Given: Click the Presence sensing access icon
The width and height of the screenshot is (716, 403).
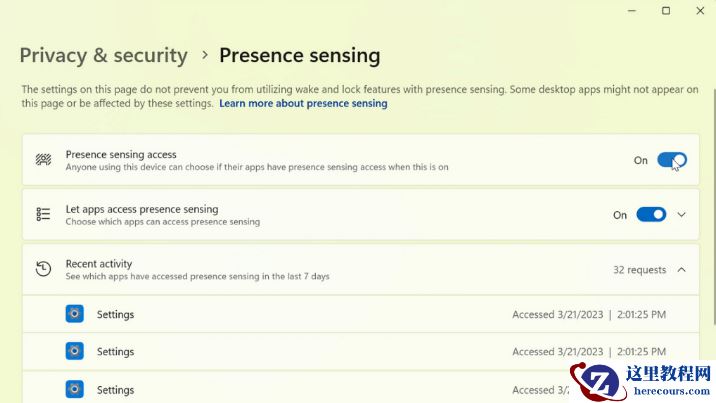Looking at the screenshot, I should pos(43,160).
